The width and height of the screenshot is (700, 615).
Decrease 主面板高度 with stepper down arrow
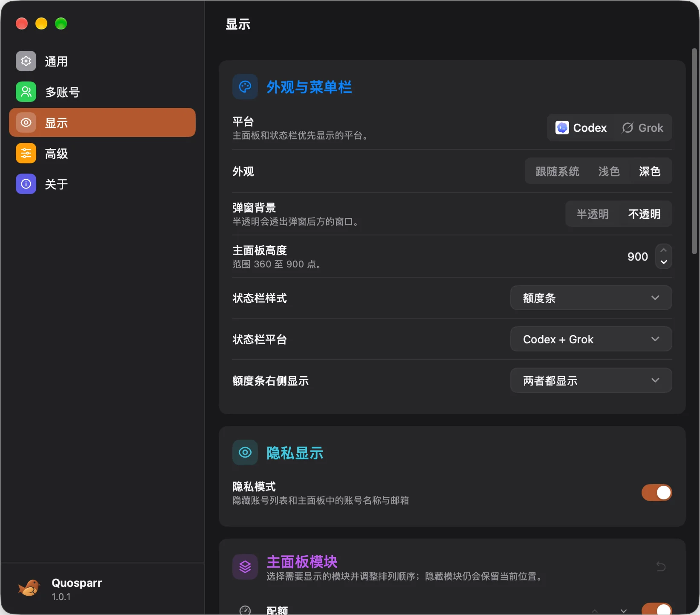click(664, 262)
